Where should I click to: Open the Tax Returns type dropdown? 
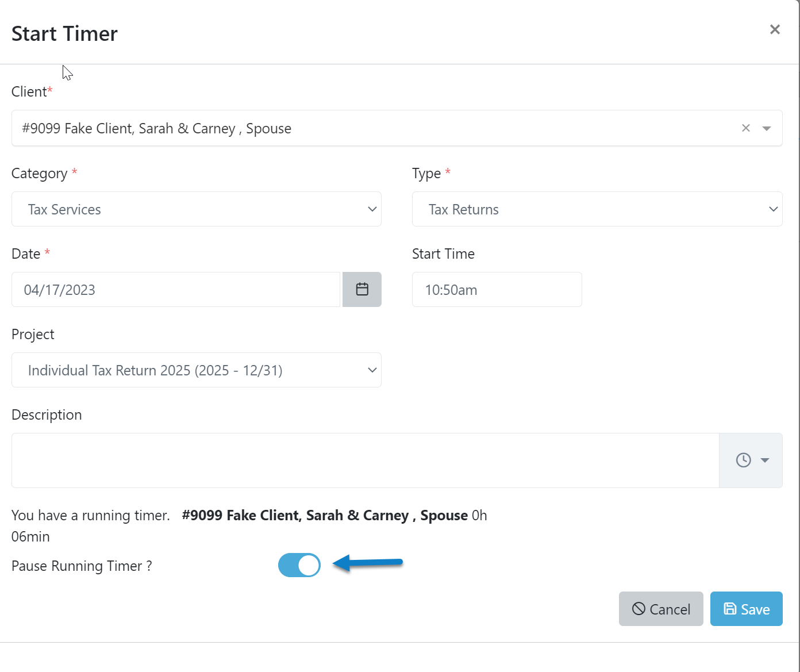[598, 209]
